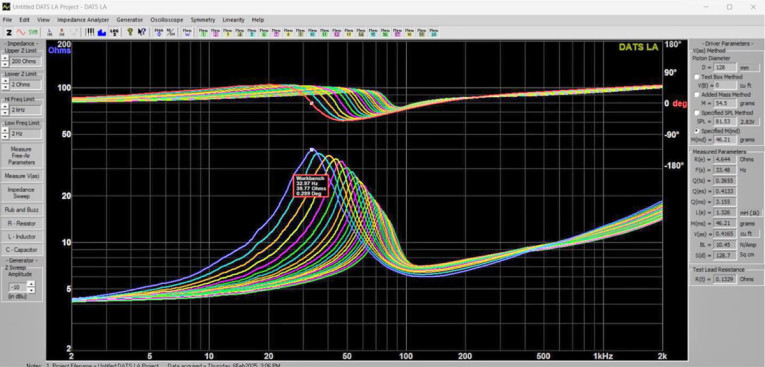Click the piston diameter D field

[724, 67]
